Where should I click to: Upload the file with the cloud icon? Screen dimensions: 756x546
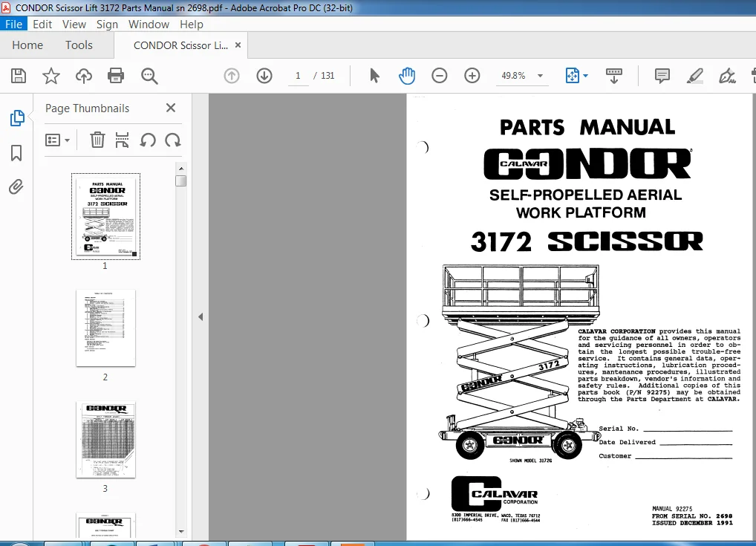pos(84,76)
